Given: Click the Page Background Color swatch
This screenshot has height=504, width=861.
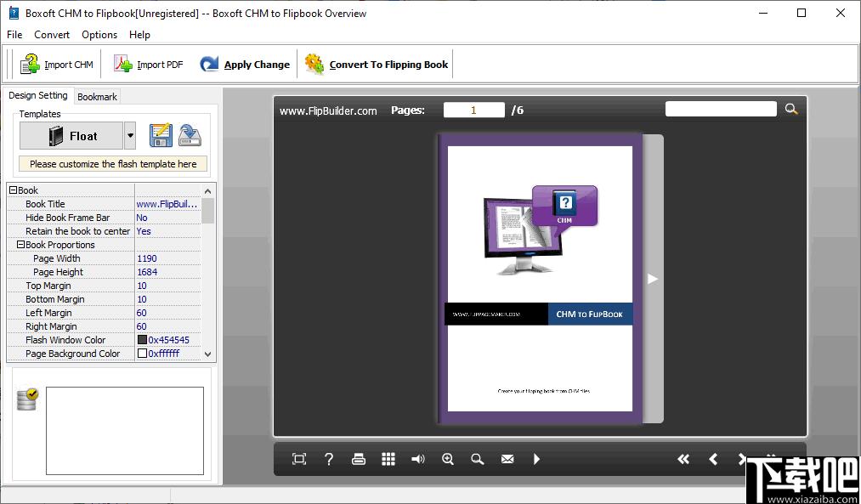Looking at the screenshot, I should [142, 354].
